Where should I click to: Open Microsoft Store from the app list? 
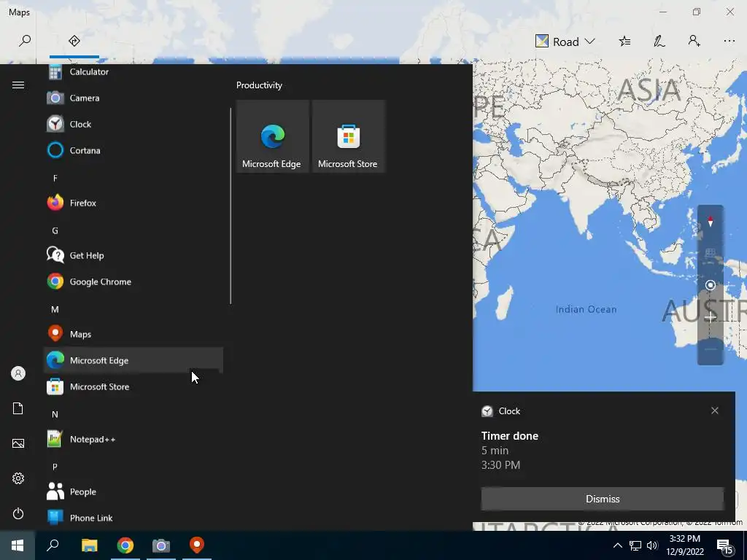[x=133, y=386]
